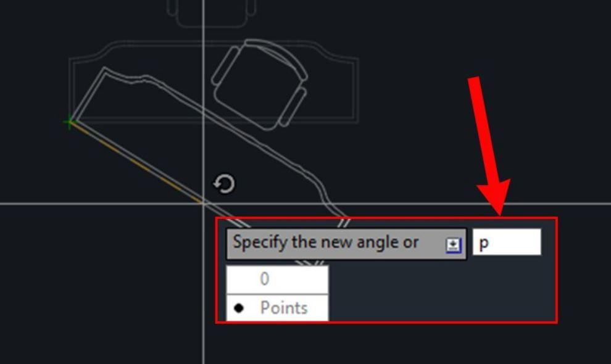Image resolution: width=611 pixels, height=364 pixels.
Task: Pick the upper-left corner of the rotated shape
Action: point(104,69)
